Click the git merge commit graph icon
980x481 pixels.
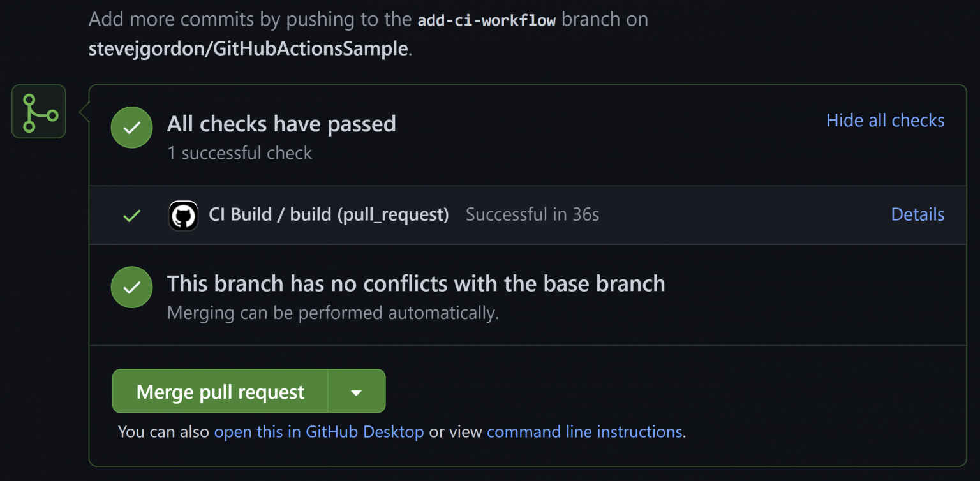pos(38,111)
